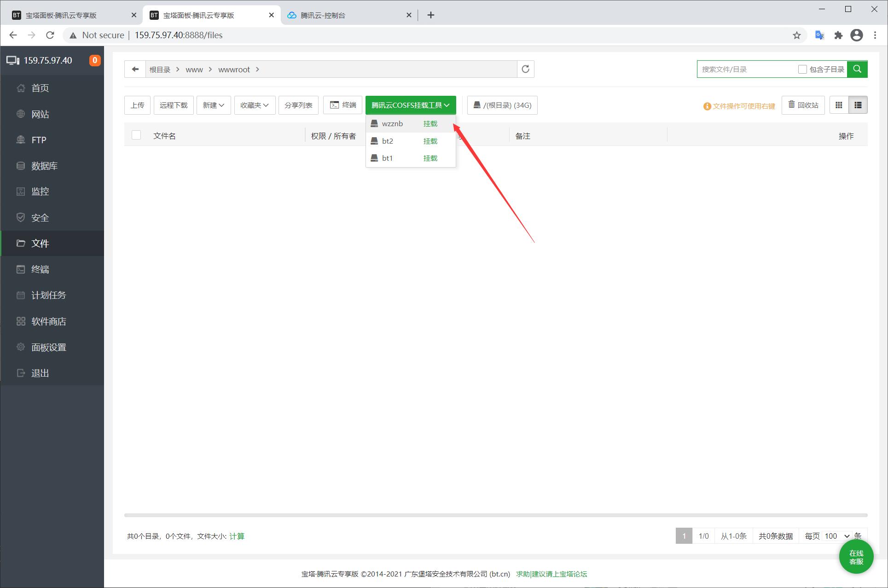The height and width of the screenshot is (588, 888).
Task: Open the 每页 100 per-page dropdown
Action: pos(837,536)
